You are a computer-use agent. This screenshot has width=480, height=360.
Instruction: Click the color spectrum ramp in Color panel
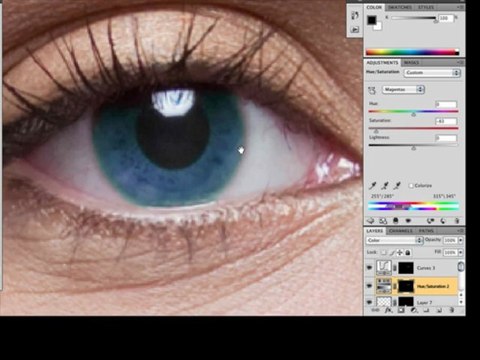tap(412, 52)
